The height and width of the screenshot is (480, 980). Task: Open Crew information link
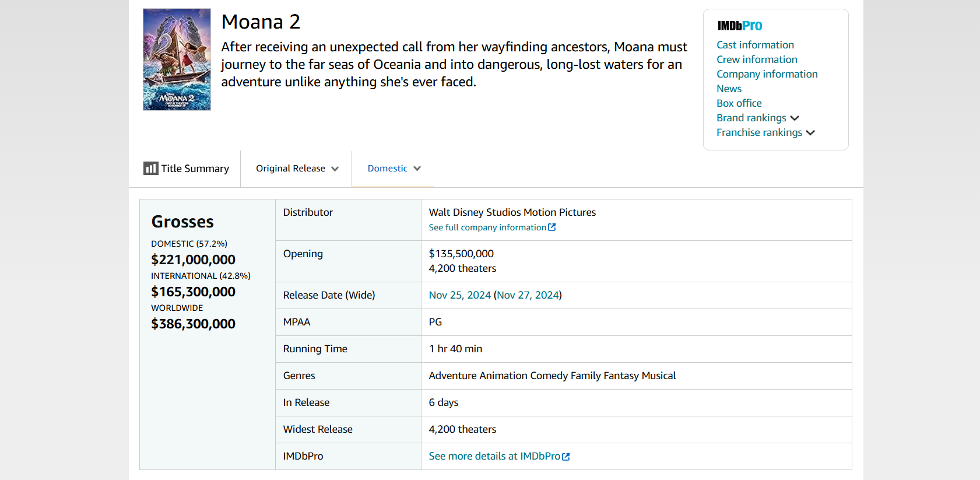tap(757, 59)
